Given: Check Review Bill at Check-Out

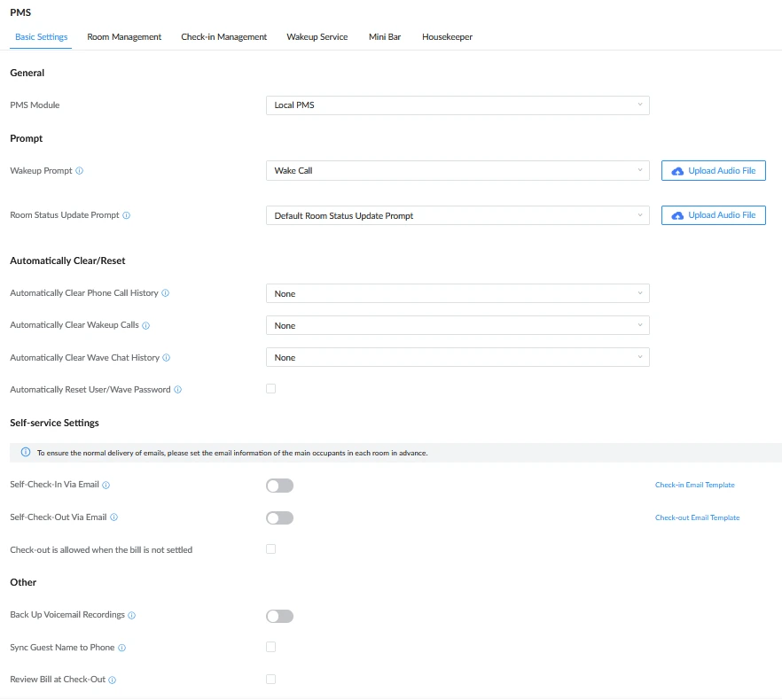Looking at the screenshot, I should click(270, 679).
